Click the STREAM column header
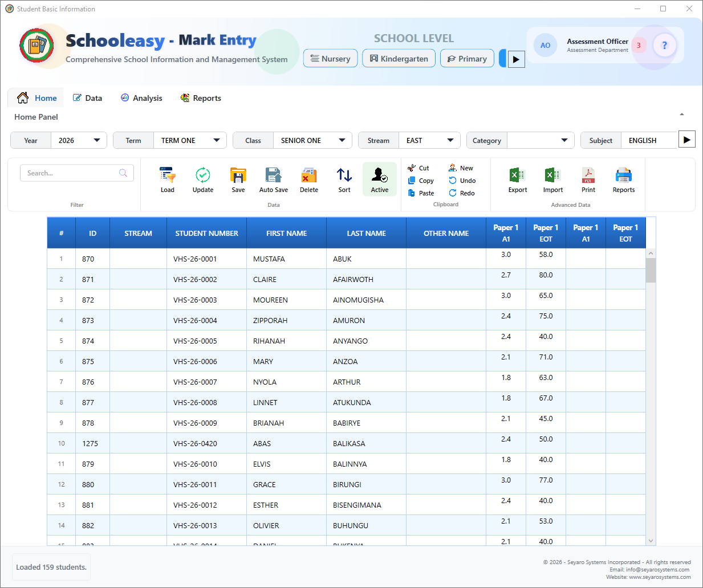This screenshot has height=588, width=703. click(x=139, y=233)
